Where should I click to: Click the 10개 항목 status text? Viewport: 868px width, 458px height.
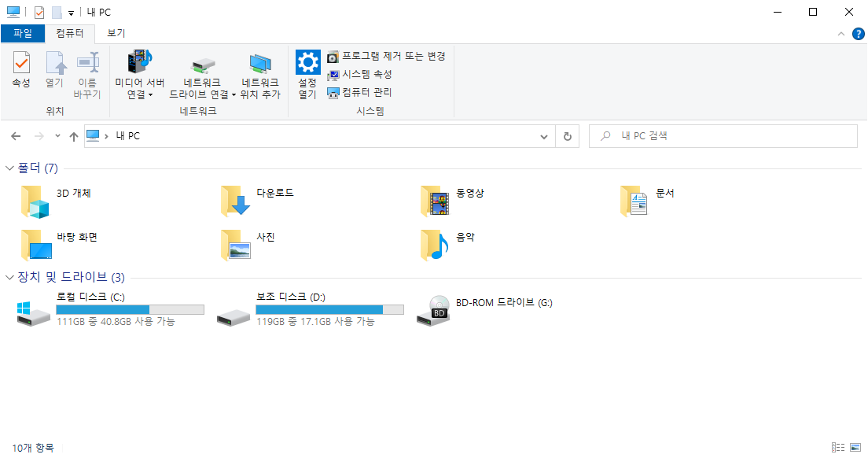click(33, 448)
